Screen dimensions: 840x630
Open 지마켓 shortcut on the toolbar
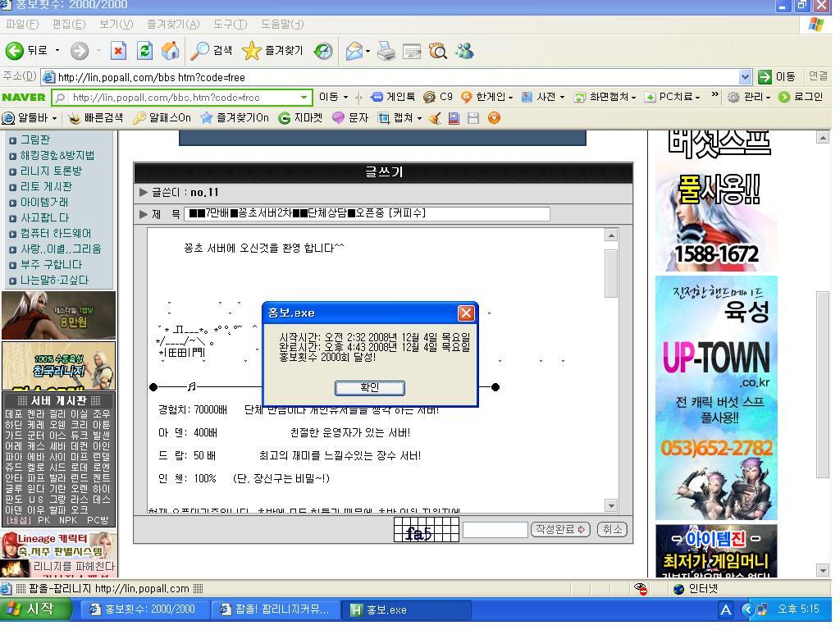point(300,118)
